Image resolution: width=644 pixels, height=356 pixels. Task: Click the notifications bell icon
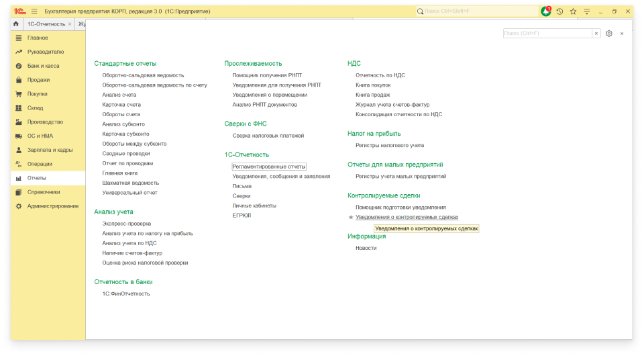point(546,11)
